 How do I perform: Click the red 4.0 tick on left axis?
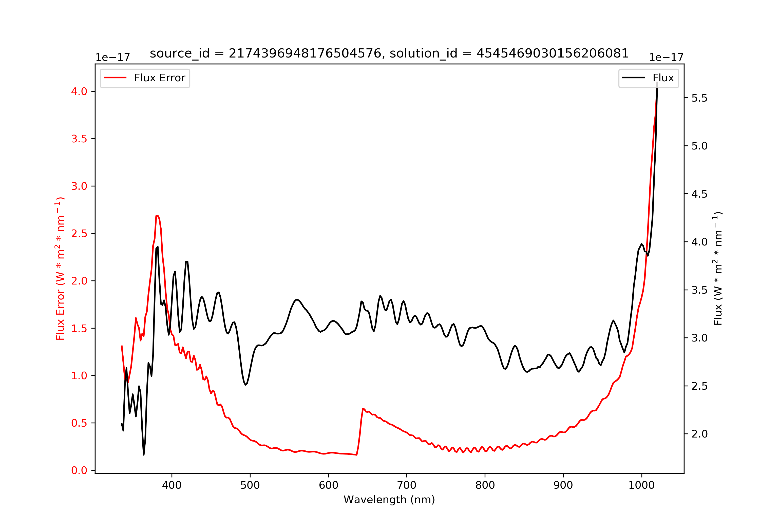(x=79, y=92)
